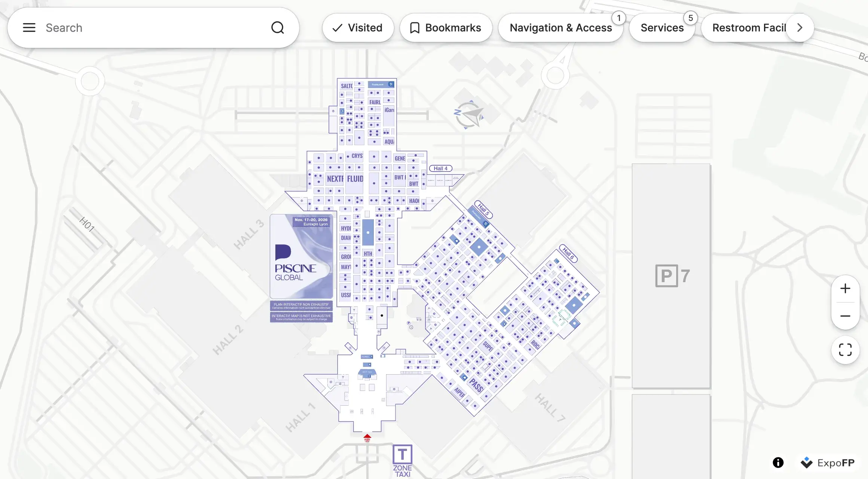
Task: Zoom out with the minus button
Action: tap(845, 316)
